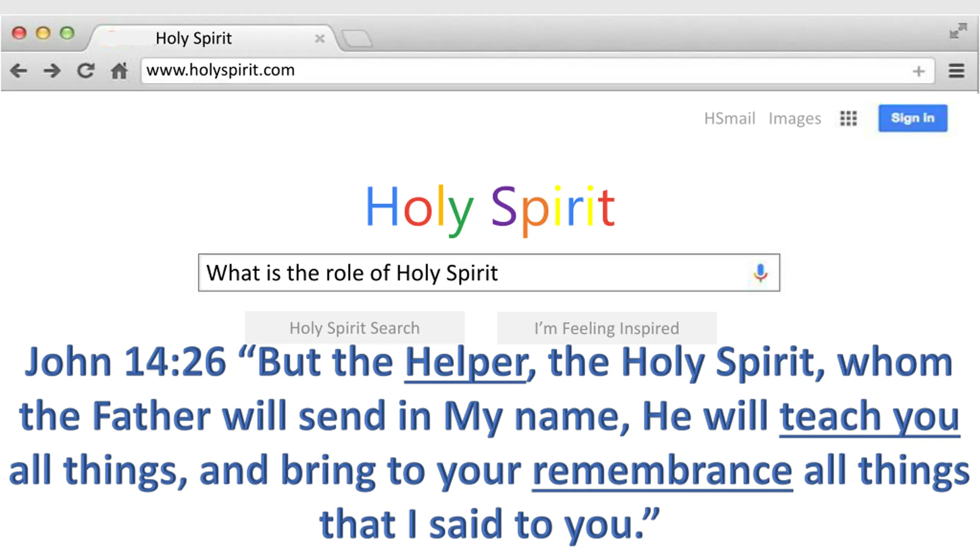Viewport: 980px width, 551px height.
Task: Click the green maximize window button
Action: [x=67, y=33]
